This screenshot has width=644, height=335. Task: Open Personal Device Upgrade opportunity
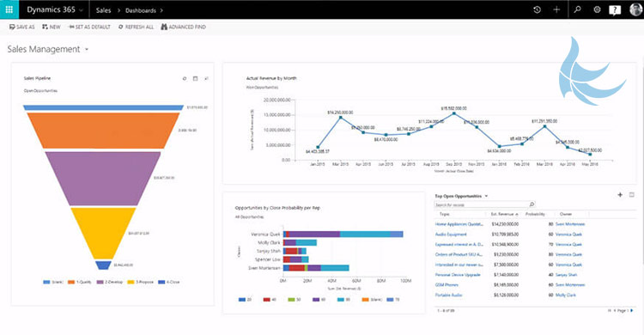(x=458, y=275)
